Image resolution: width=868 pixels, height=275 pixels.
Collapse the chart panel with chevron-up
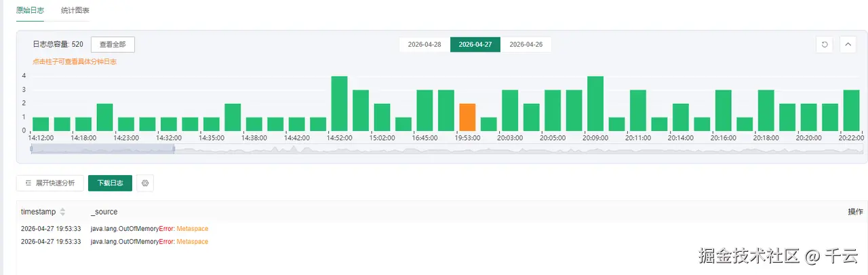tap(848, 45)
